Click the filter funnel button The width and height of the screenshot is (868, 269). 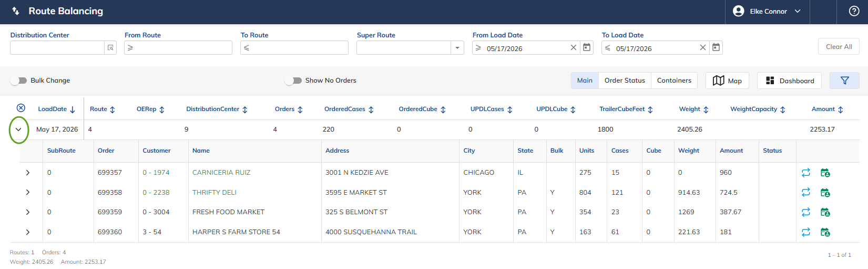[844, 81]
